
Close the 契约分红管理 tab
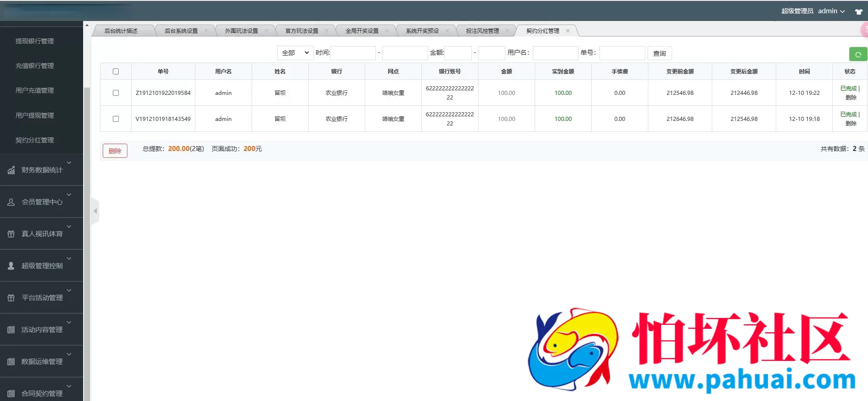[x=568, y=31]
